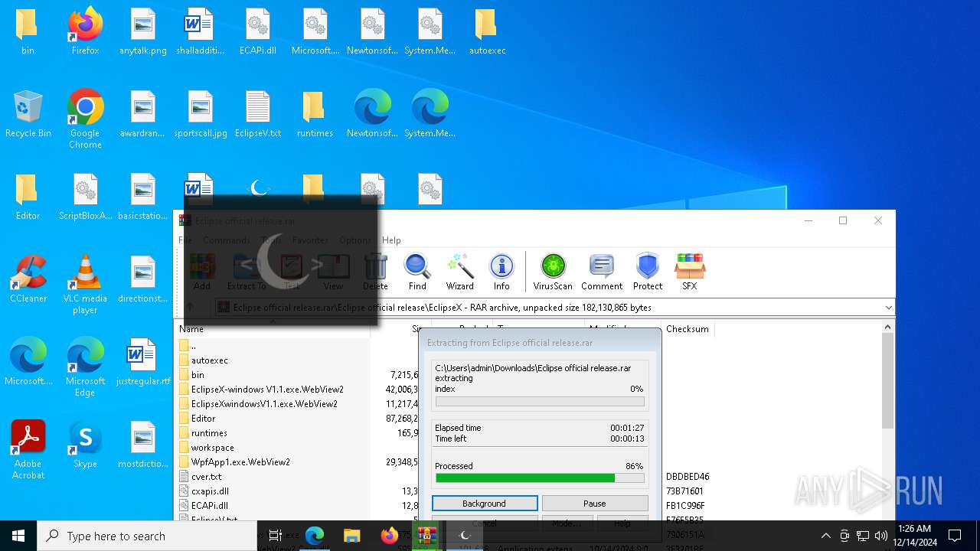Screen dimensions: 980x551
Task: Select the autoexec folder in archive list
Action: [273, 360]
